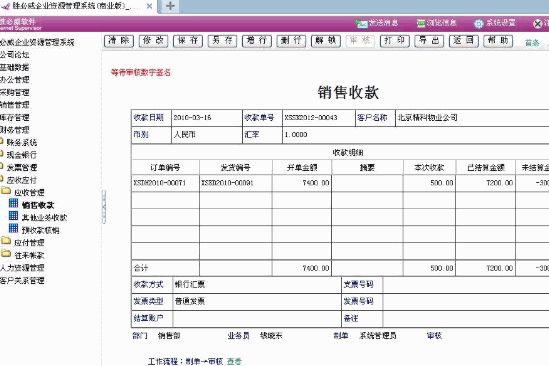Screen dimensions: 549x366
Task: Click the 收款单号 field XSSK2012-00043
Action: [x=319, y=118]
